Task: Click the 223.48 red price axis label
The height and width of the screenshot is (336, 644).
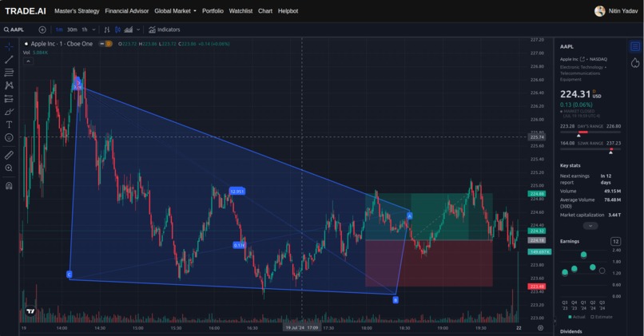Action: point(537,287)
